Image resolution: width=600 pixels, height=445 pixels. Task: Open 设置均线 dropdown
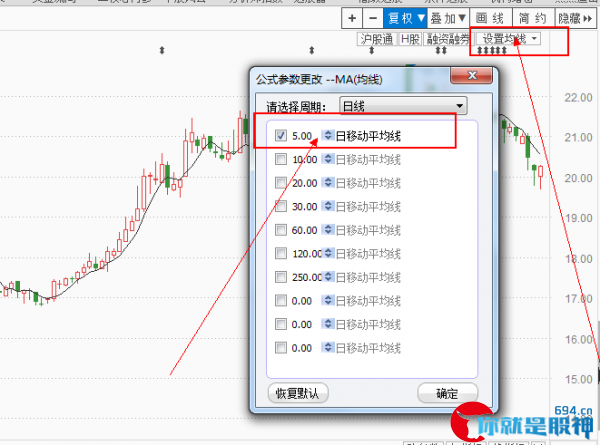[509, 39]
